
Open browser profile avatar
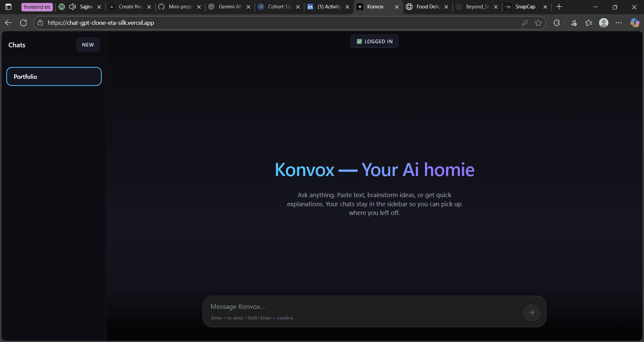point(604,23)
